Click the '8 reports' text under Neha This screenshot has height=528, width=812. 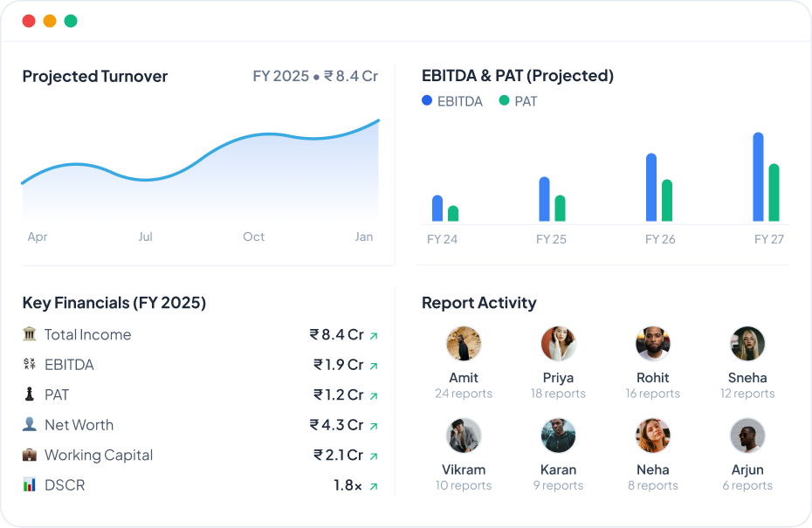[x=653, y=485]
